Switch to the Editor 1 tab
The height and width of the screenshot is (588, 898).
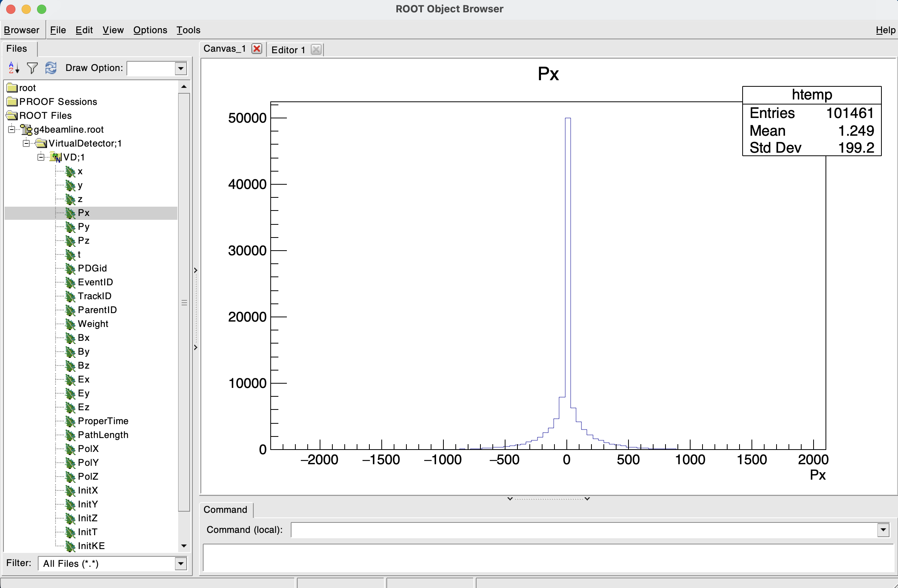(288, 49)
